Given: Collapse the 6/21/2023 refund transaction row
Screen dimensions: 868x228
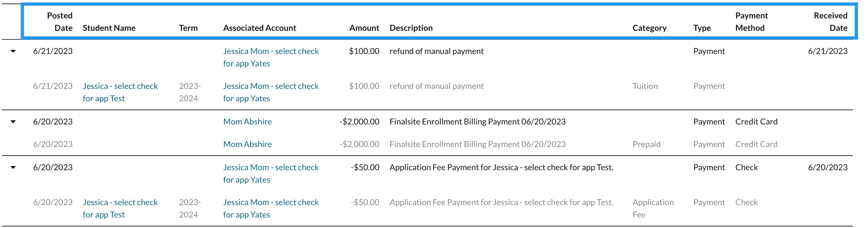Looking at the screenshot, I should [x=13, y=51].
